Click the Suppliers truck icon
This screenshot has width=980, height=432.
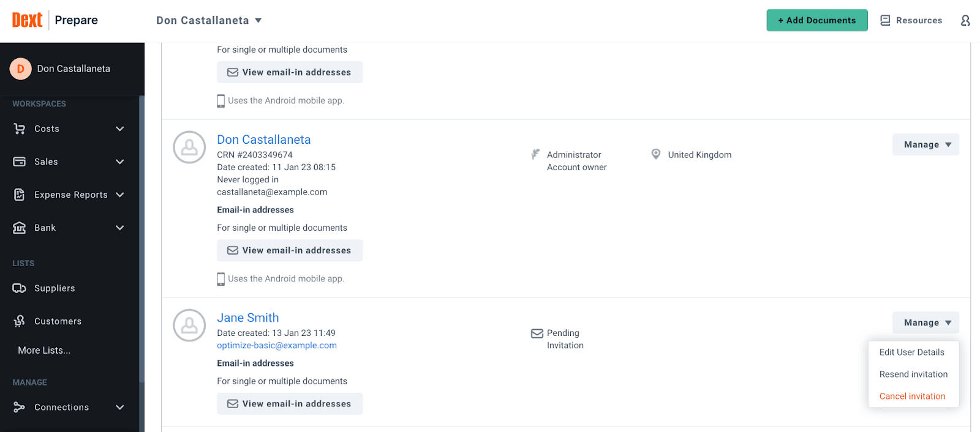(x=20, y=288)
